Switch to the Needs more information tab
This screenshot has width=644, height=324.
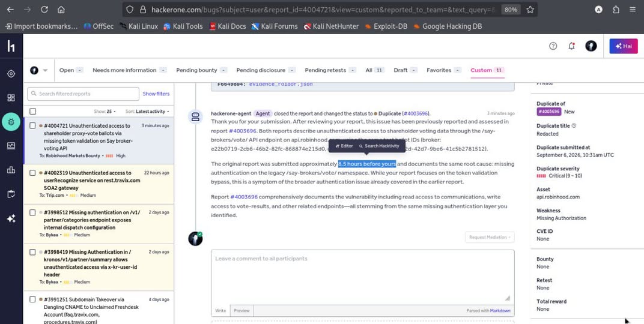[x=129, y=70]
